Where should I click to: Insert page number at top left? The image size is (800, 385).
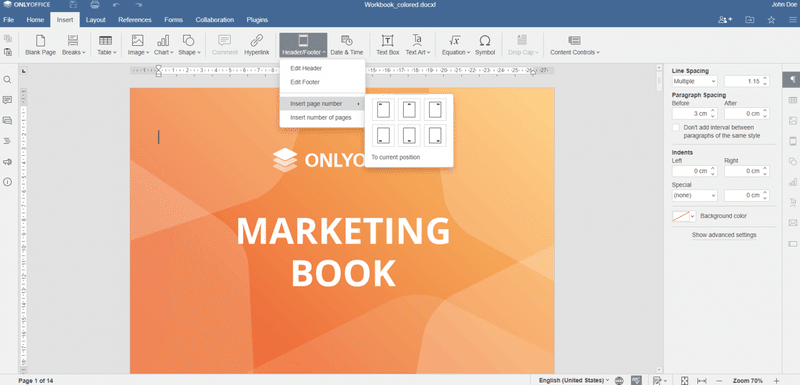click(x=384, y=110)
